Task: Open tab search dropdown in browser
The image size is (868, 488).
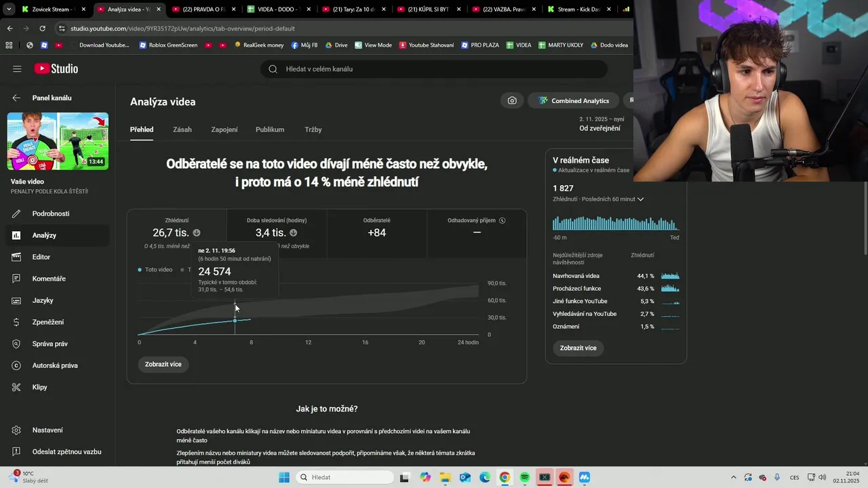Action: point(9,9)
